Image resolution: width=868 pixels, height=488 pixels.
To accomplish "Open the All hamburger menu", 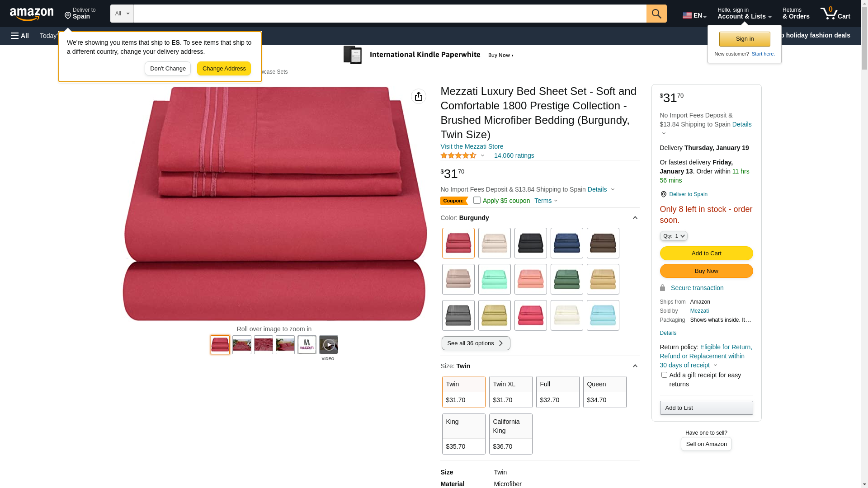I will coord(20,36).
